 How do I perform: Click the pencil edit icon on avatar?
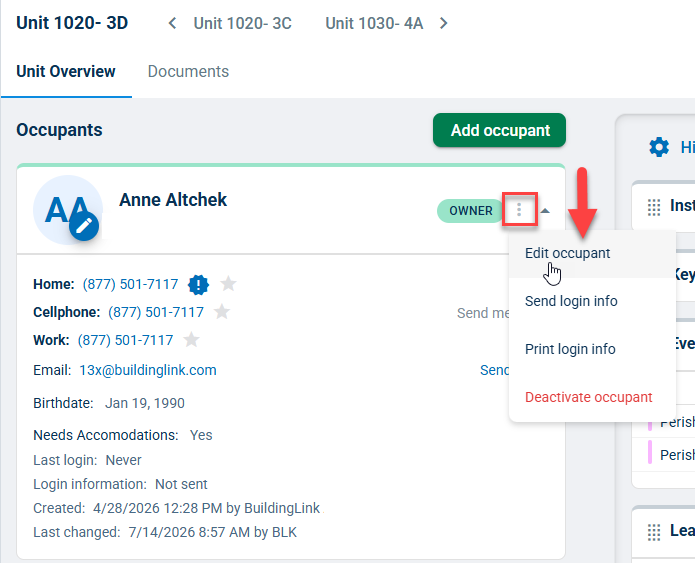point(84,226)
